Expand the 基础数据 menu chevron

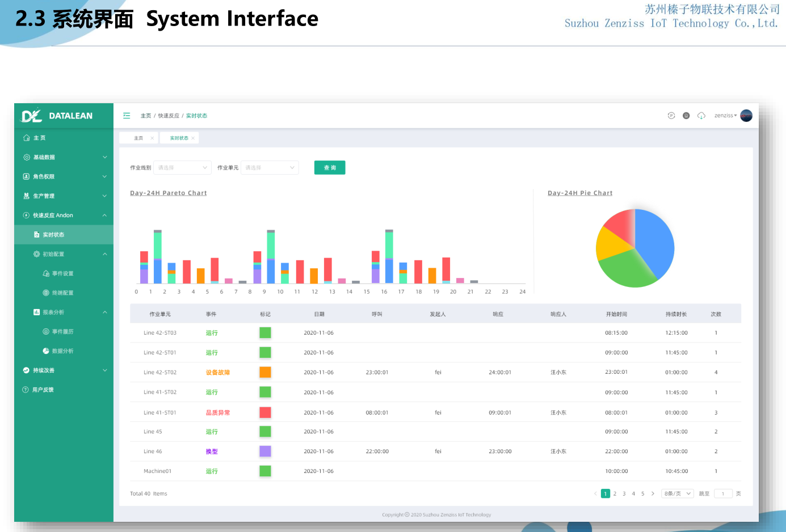[104, 157]
